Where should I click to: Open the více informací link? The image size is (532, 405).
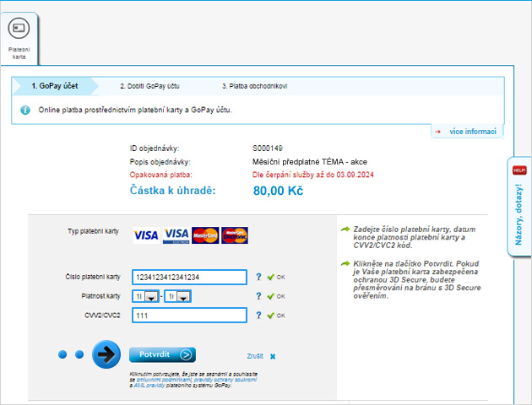(x=469, y=132)
